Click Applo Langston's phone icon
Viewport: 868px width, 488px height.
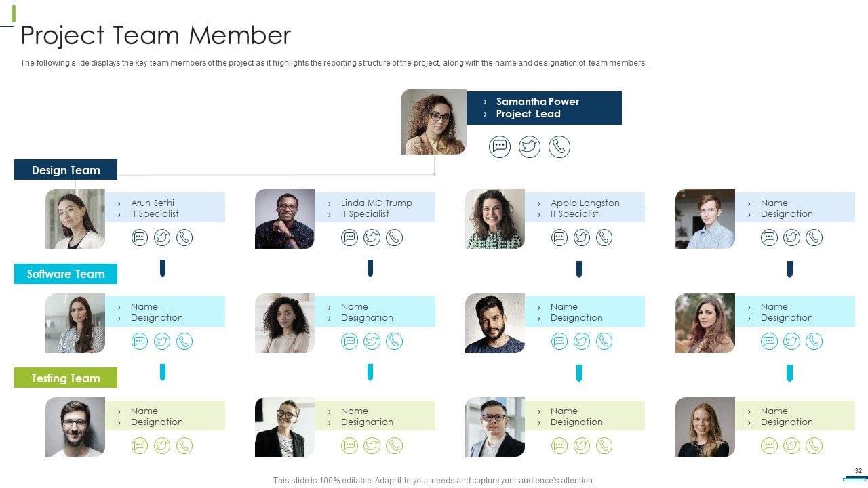(x=604, y=237)
